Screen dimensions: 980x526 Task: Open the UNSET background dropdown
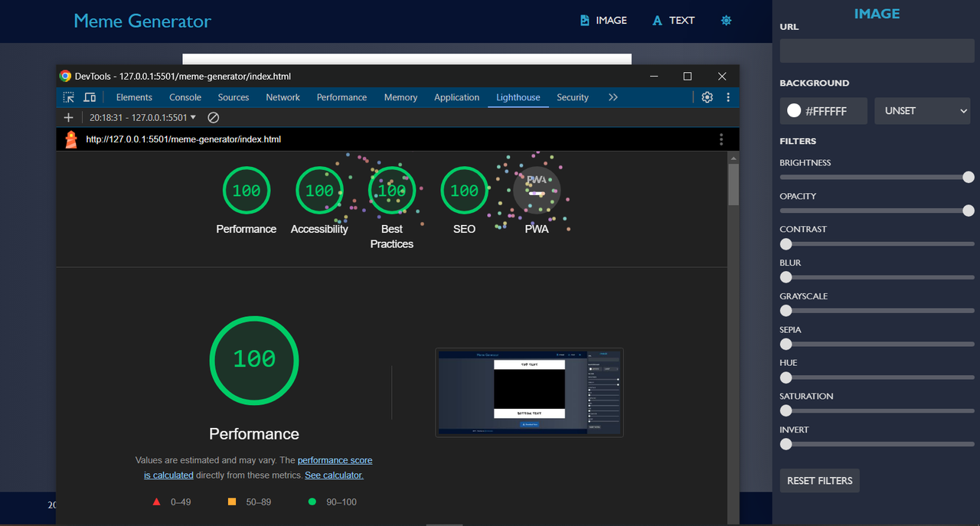(923, 111)
